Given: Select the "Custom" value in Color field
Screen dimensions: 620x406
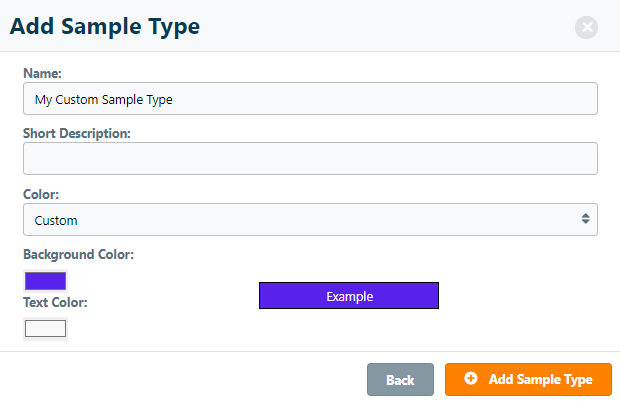Looking at the screenshot, I should point(56,220).
